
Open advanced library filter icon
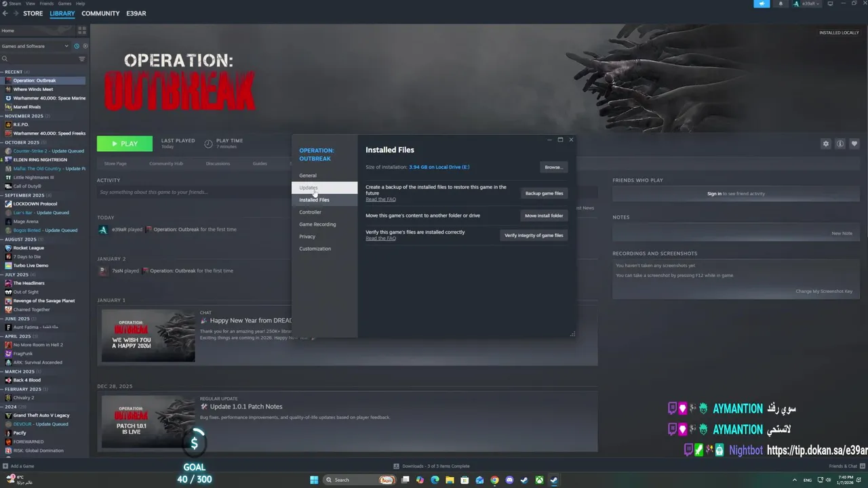point(82,59)
